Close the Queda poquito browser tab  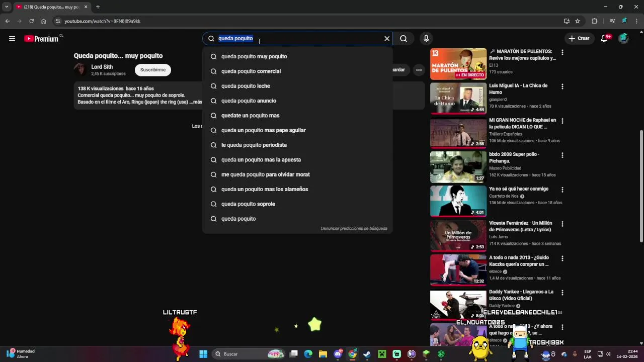[x=86, y=7]
